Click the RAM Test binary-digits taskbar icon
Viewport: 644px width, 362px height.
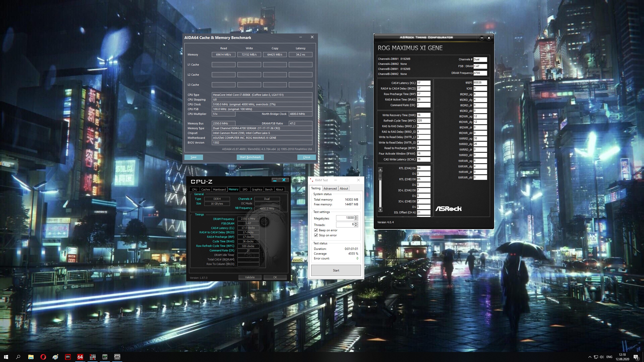coord(93,357)
